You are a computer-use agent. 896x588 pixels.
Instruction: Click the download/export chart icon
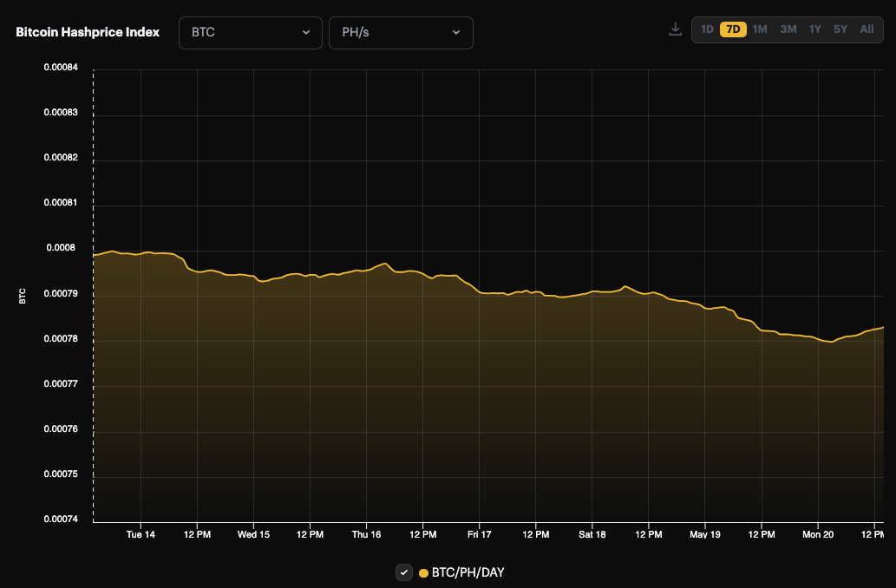tap(676, 29)
